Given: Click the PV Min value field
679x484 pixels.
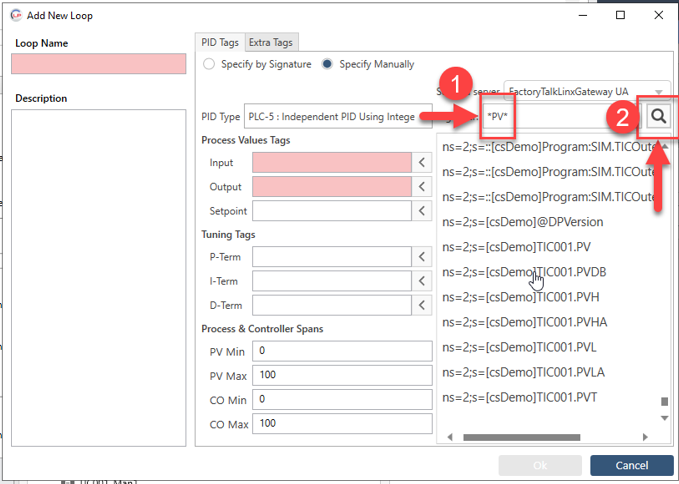Looking at the screenshot, I should click(342, 351).
